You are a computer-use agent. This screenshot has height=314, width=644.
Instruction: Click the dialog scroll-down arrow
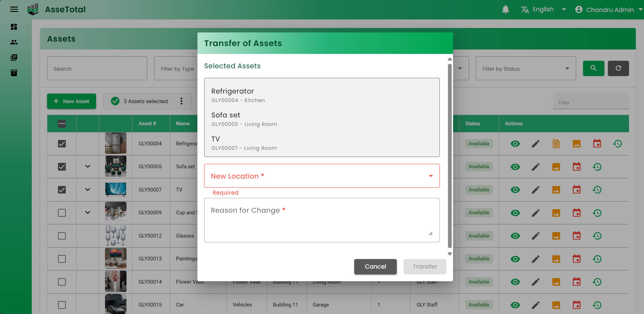coord(450,254)
